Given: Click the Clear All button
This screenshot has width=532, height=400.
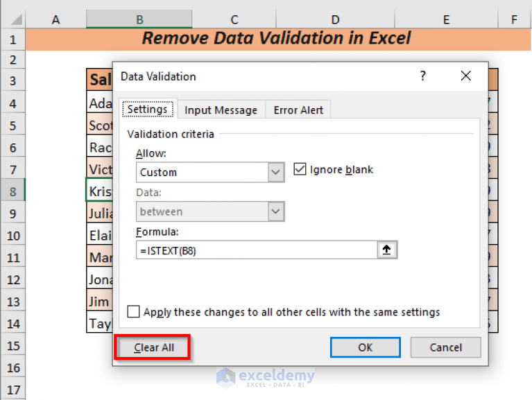Looking at the screenshot, I should [x=153, y=347].
